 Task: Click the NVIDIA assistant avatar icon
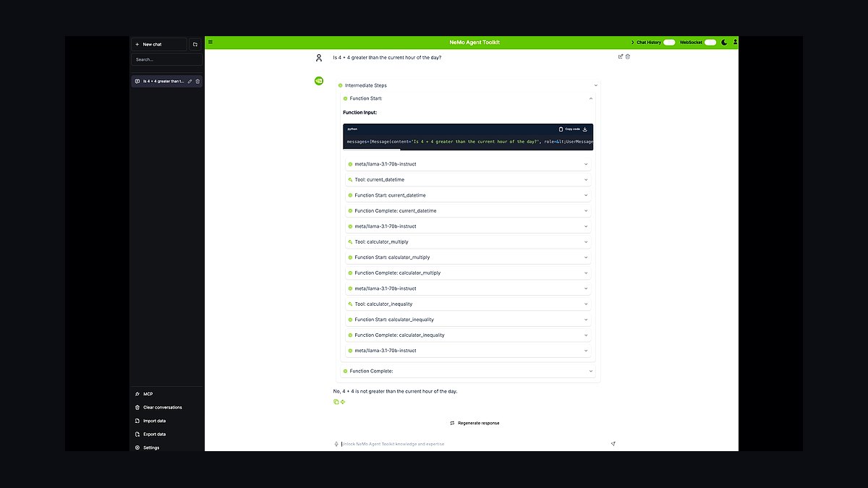(319, 80)
